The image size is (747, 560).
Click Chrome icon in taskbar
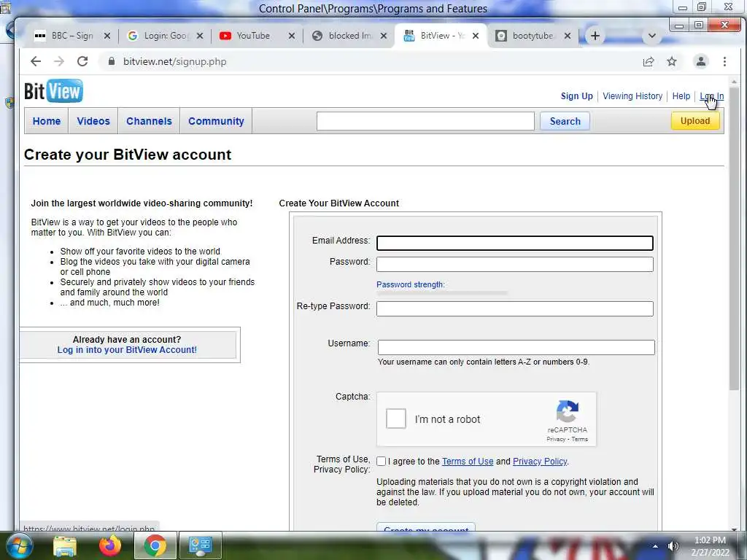click(x=155, y=545)
